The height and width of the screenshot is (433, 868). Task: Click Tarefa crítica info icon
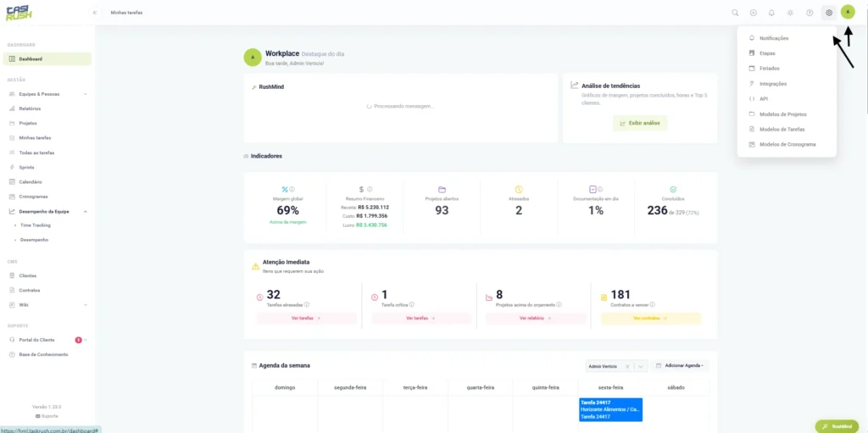[412, 304]
